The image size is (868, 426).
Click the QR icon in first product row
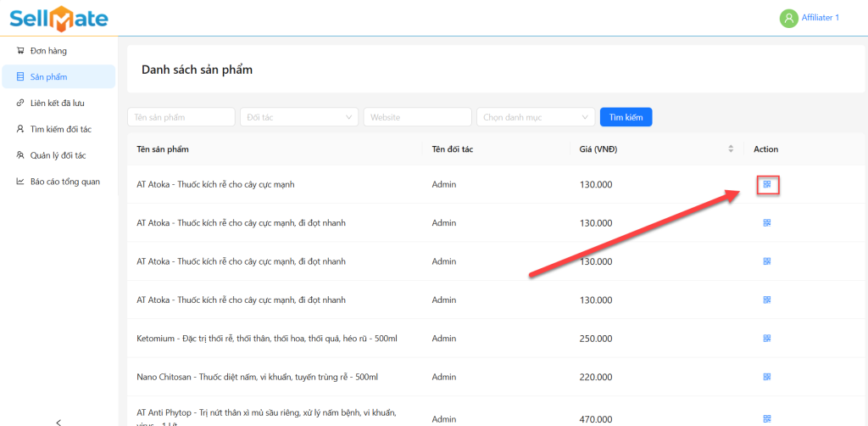coord(766,184)
